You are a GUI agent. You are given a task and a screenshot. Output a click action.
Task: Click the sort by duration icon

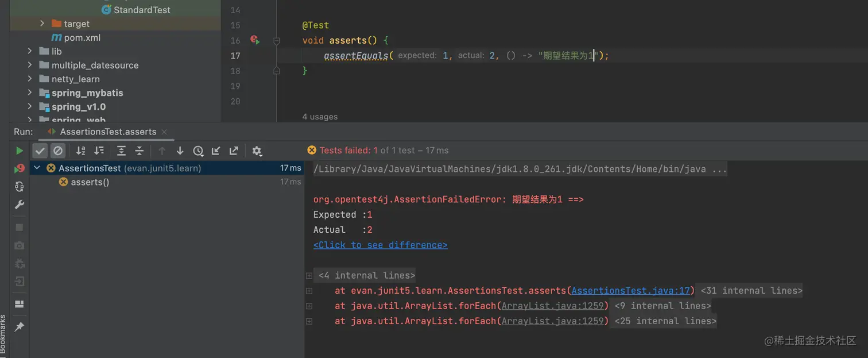98,151
